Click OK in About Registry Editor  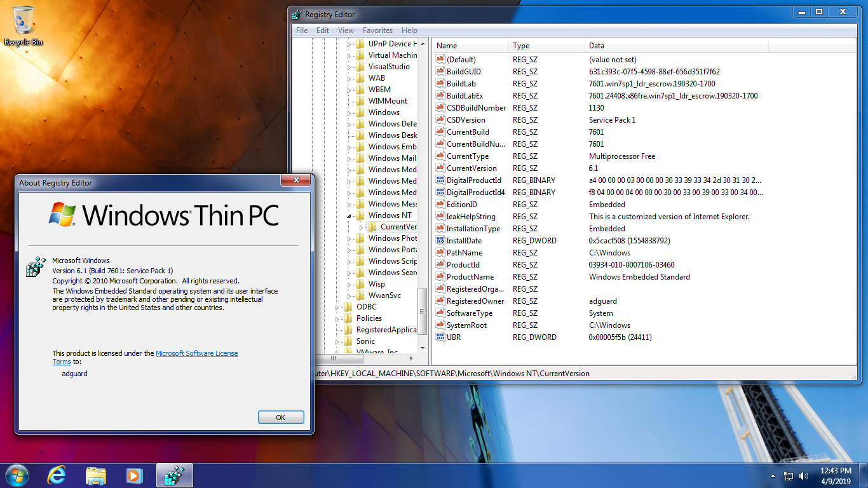click(x=281, y=417)
